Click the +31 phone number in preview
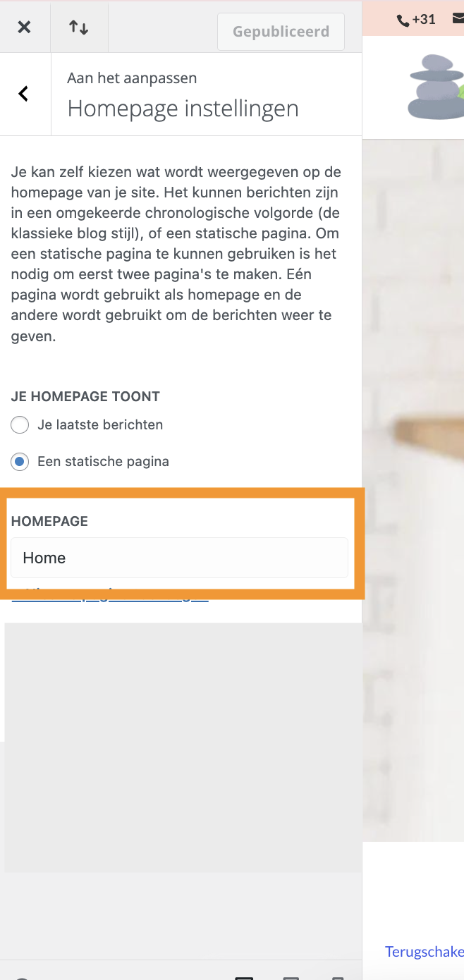The image size is (464, 980). point(424,20)
